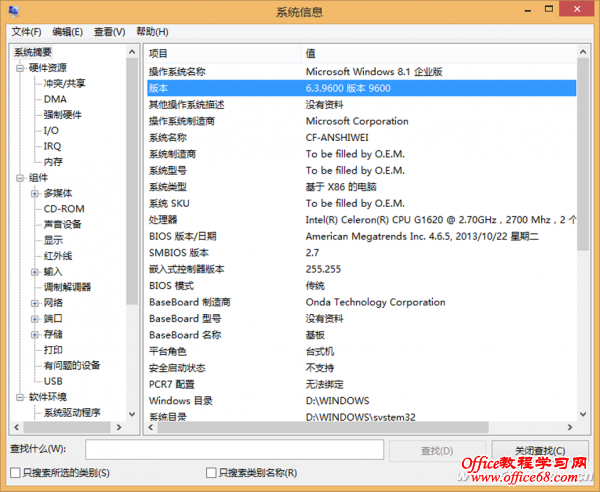
Task: Select 系统驱动程序 tree item
Action: pos(72,413)
